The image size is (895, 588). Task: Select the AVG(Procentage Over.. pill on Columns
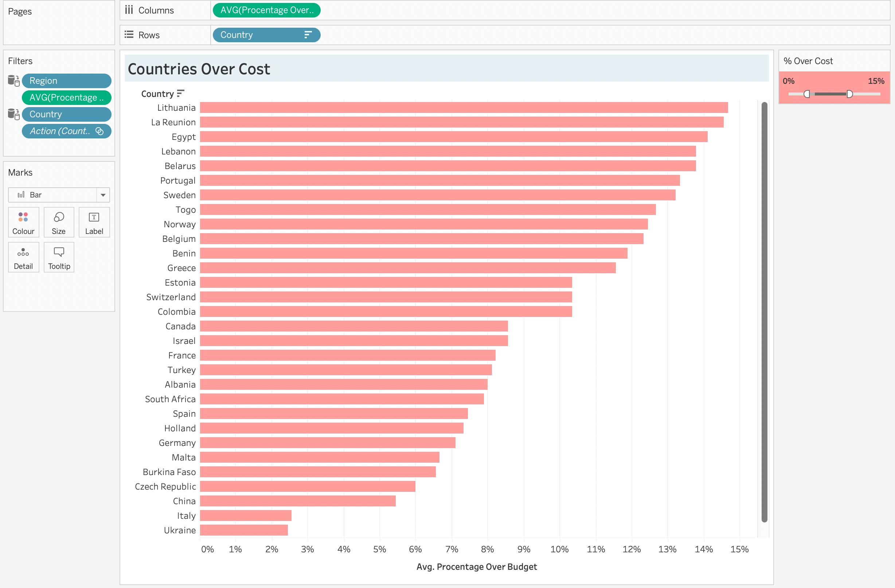click(266, 10)
